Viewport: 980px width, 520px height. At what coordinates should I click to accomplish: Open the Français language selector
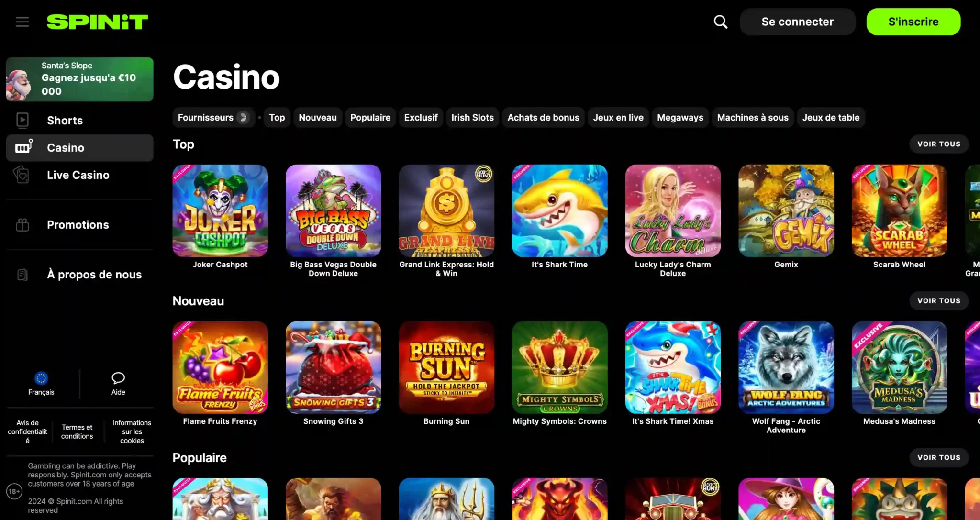41,384
